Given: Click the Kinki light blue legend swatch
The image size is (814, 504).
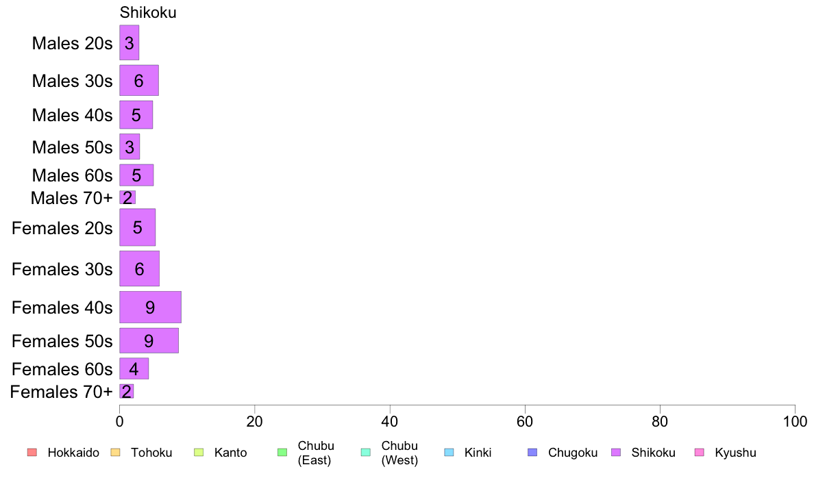Looking at the screenshot, I should pos(449,453).
